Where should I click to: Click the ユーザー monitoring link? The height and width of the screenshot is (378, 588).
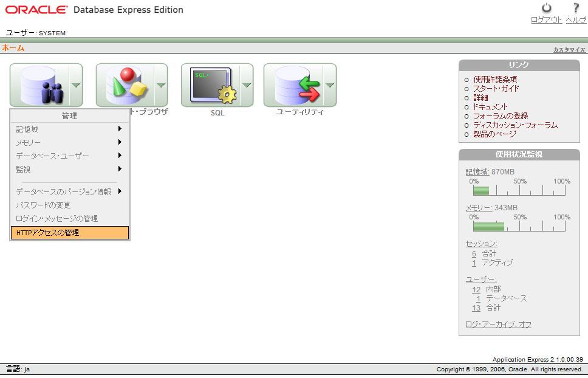(x=481, y=280)
